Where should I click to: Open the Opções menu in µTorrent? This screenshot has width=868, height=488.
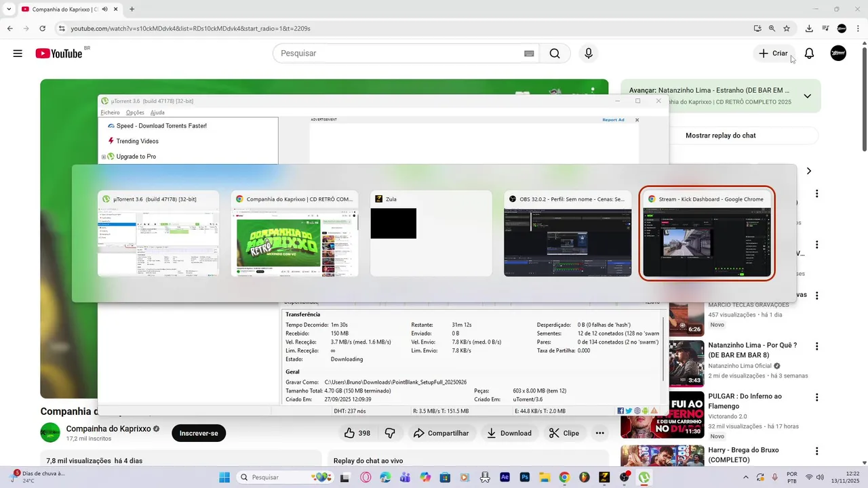pos(135,113)
